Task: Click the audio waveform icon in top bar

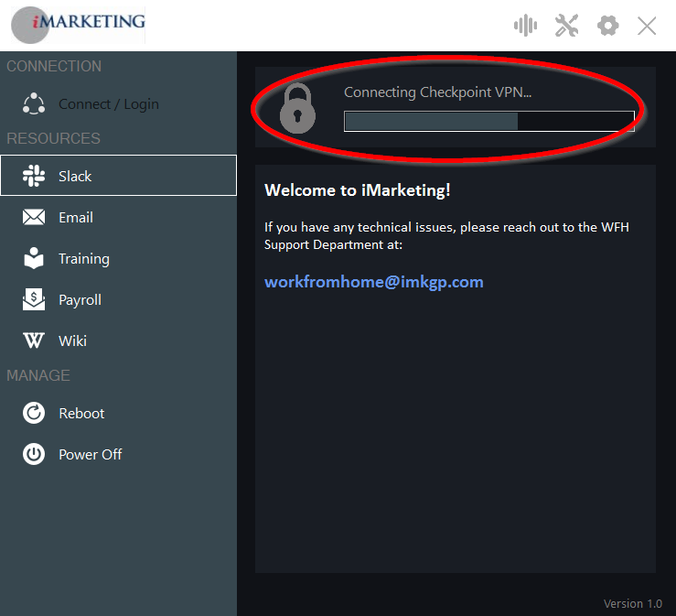Action: [x=525, y=26]
